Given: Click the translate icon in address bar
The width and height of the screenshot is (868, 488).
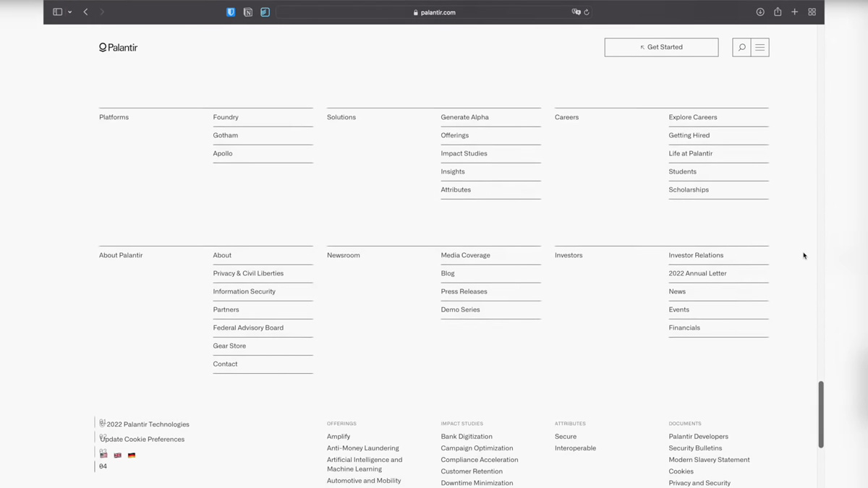Looking at the screenshot, I should [576, 12].
